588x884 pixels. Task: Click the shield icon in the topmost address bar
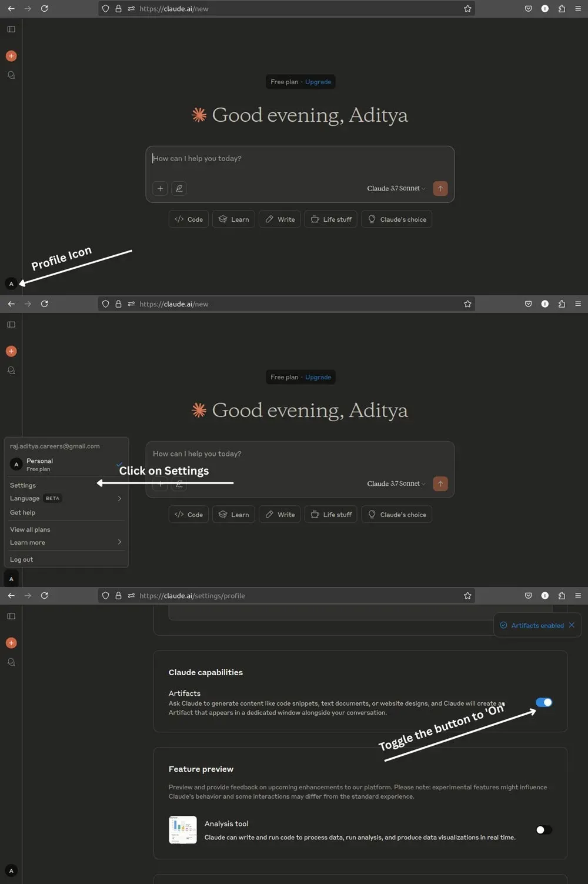pyautogui.click(x=106, y=9)
